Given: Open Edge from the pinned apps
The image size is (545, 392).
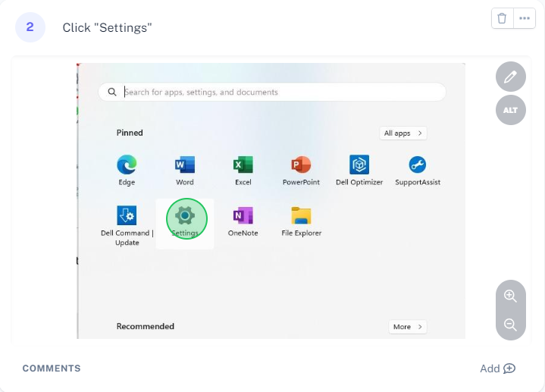Looking at the screenshot, I should [127, 170].
